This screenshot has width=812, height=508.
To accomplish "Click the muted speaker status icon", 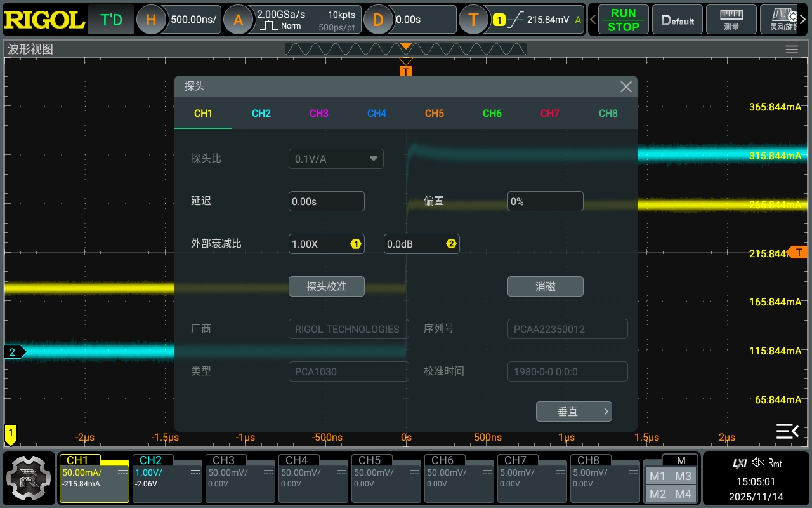I will click(757, 463).
